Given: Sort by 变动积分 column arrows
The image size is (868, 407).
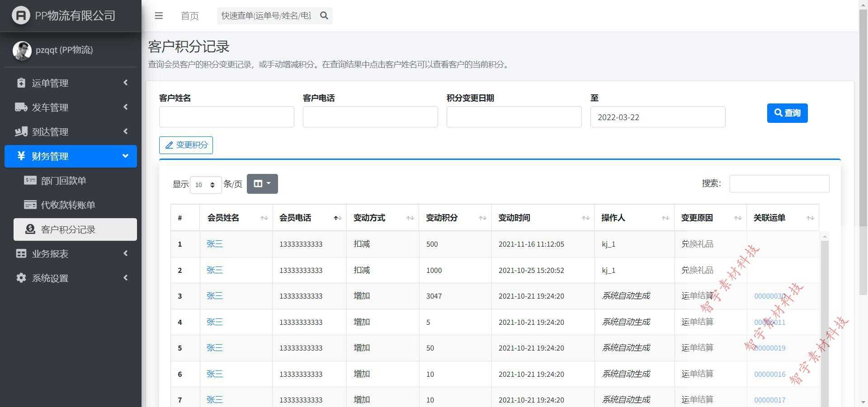Looking at the screenshot, I should (x=482, y=218).
